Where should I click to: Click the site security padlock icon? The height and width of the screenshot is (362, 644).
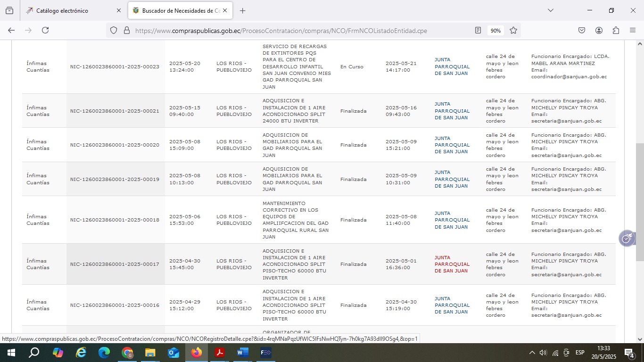tap(126, 31)
